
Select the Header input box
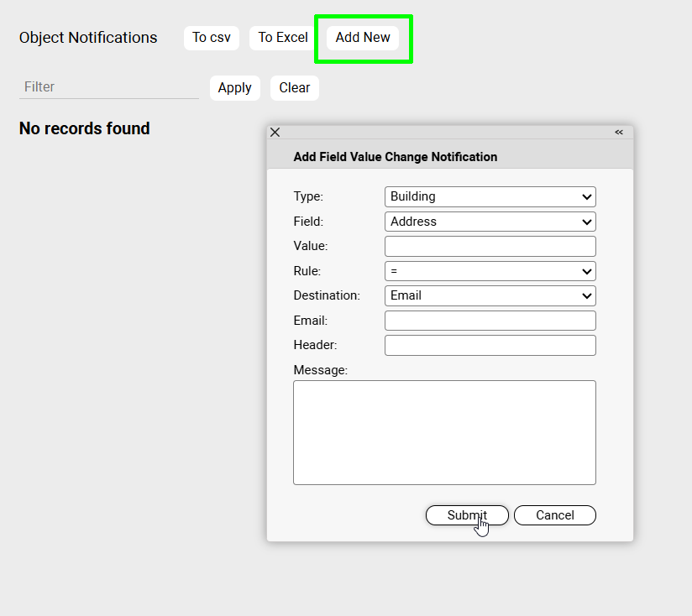point(490,345)
